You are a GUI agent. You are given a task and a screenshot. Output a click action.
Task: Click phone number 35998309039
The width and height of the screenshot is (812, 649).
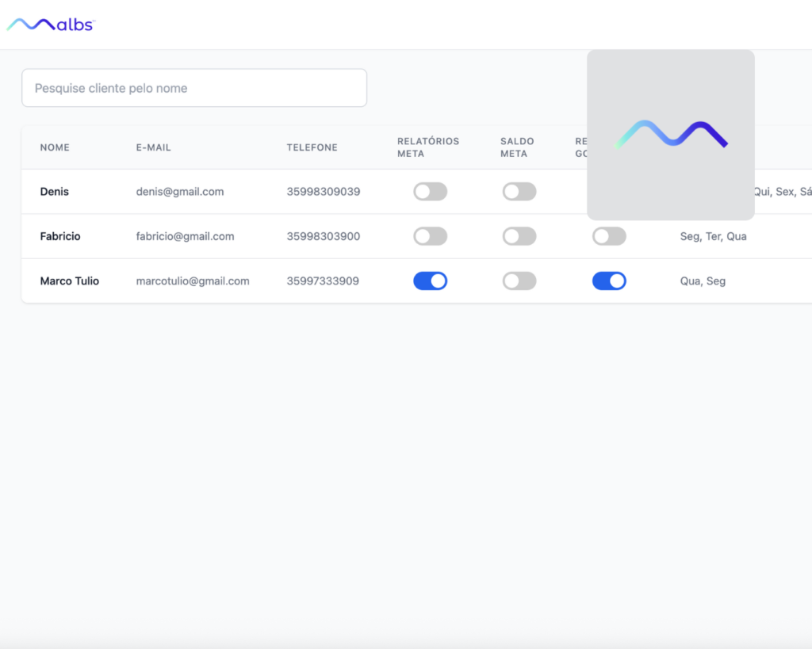[x=324, y=192]
